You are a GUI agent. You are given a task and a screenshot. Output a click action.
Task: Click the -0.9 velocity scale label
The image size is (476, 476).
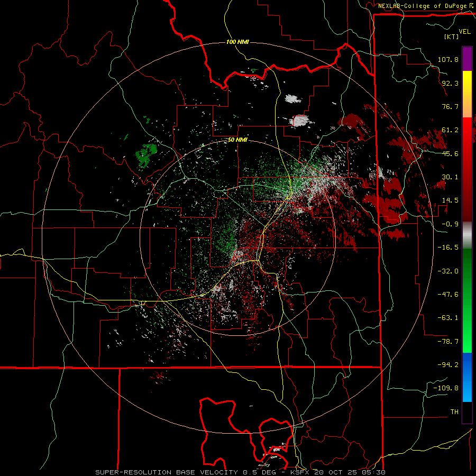450,224
